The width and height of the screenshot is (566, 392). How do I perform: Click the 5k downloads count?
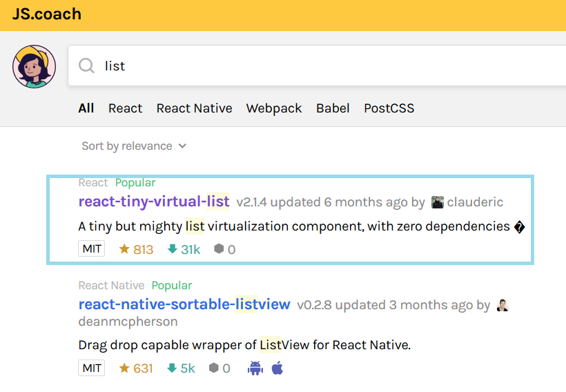(188, 369)
